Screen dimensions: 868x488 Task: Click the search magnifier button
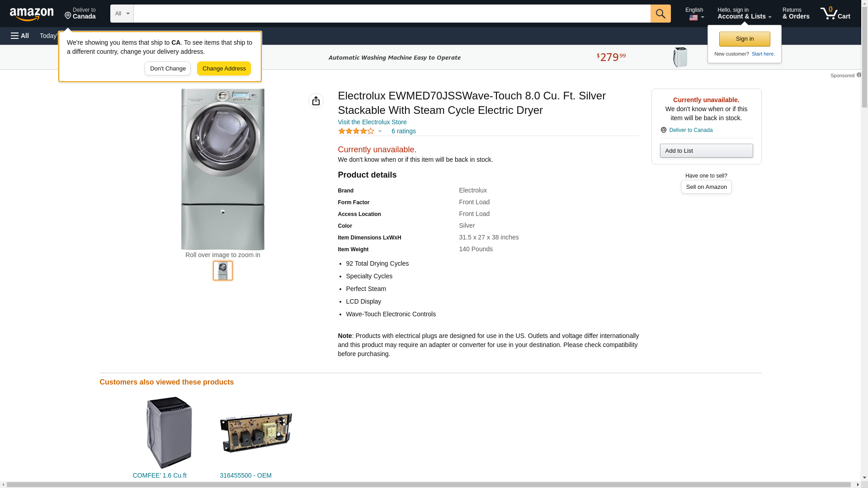(x=660, y=14)
